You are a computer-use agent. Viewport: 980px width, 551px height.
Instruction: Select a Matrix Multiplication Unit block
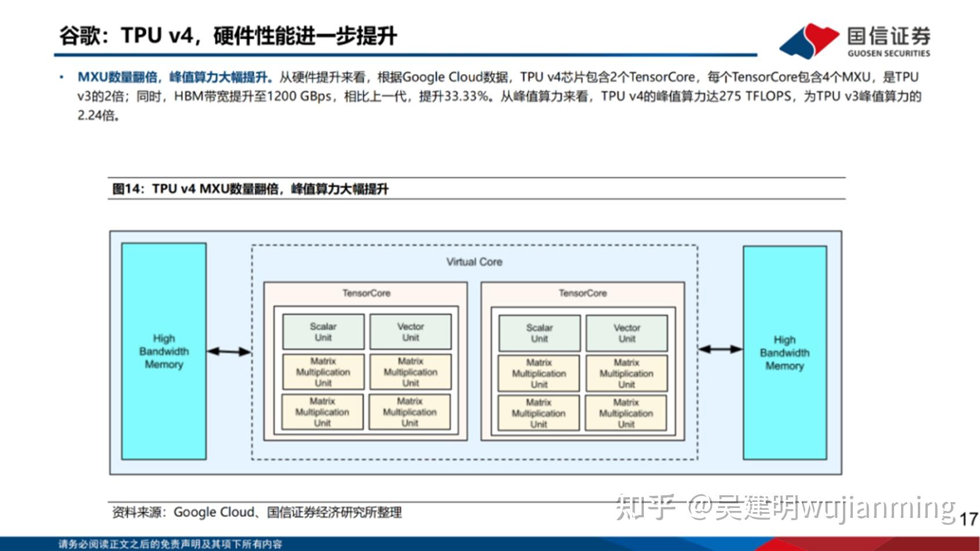(x=322, y=372)
